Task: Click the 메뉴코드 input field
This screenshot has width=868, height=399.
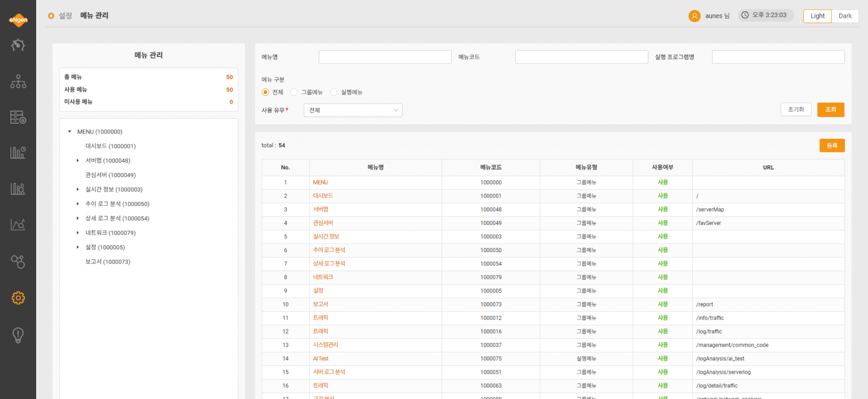Action: click(x=582, y=57)
